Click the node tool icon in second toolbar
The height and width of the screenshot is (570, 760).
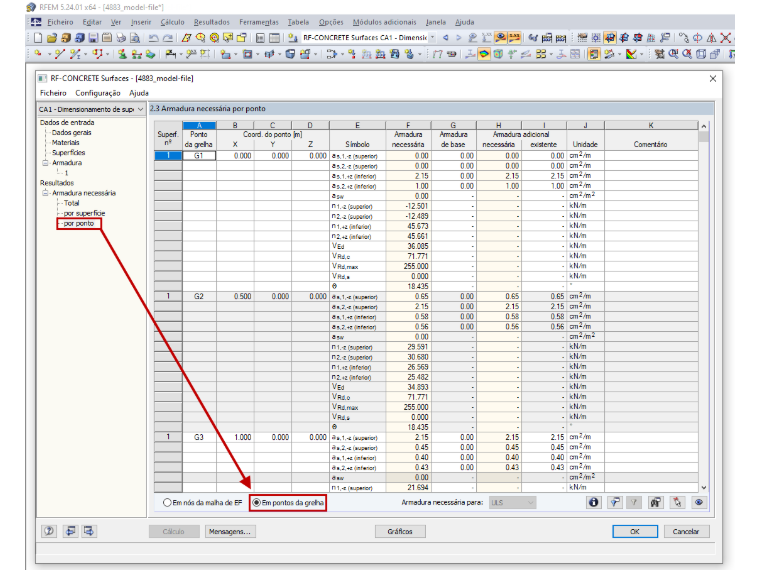(38, 54)
